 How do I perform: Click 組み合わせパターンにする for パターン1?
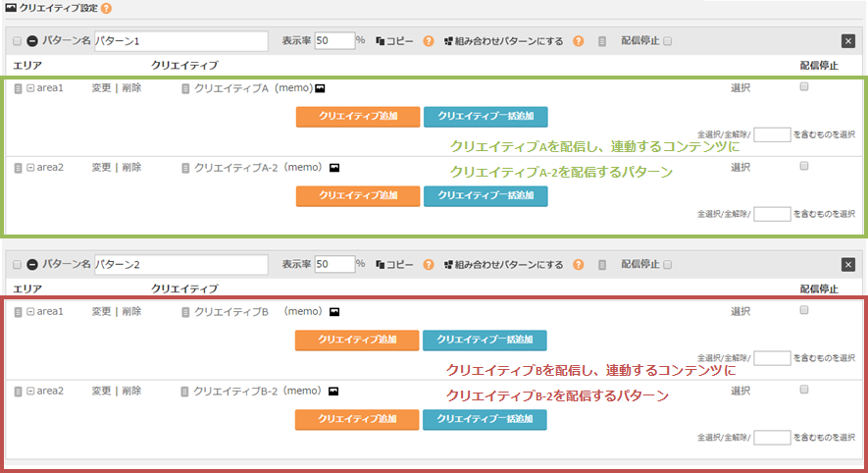tap(504, 41)
